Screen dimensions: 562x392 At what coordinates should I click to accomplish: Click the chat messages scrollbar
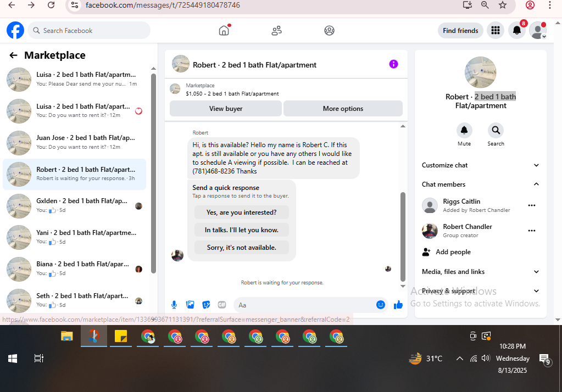(x=403, y=237)
